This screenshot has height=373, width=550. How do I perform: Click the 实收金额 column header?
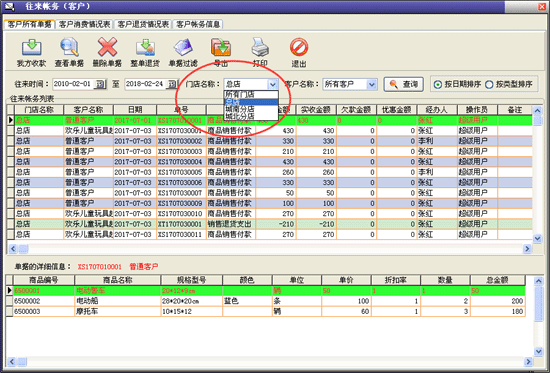click(x=316, y=110)
